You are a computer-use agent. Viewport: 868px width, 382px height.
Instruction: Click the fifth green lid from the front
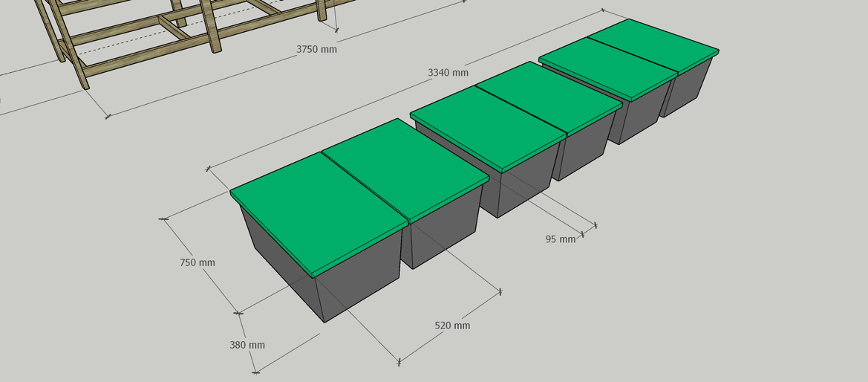pos(608,67)
